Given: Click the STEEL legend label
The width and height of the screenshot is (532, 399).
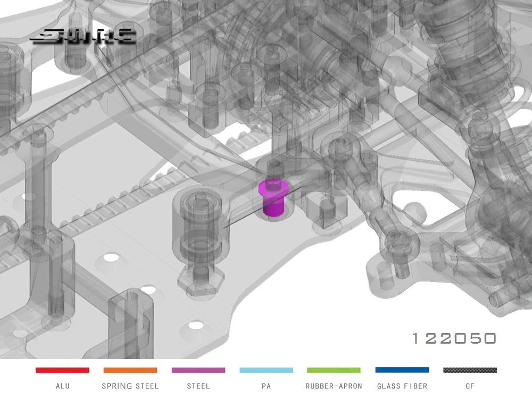Looking at the screenshot, I should click(198, 386).
